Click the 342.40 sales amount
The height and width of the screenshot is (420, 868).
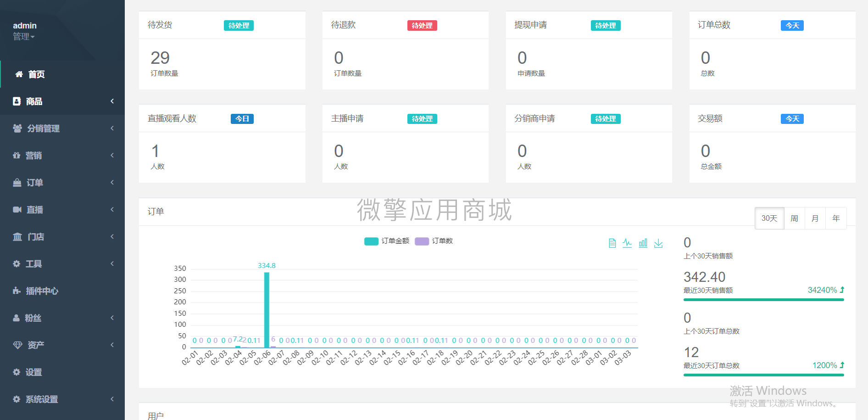pos(704,277)
